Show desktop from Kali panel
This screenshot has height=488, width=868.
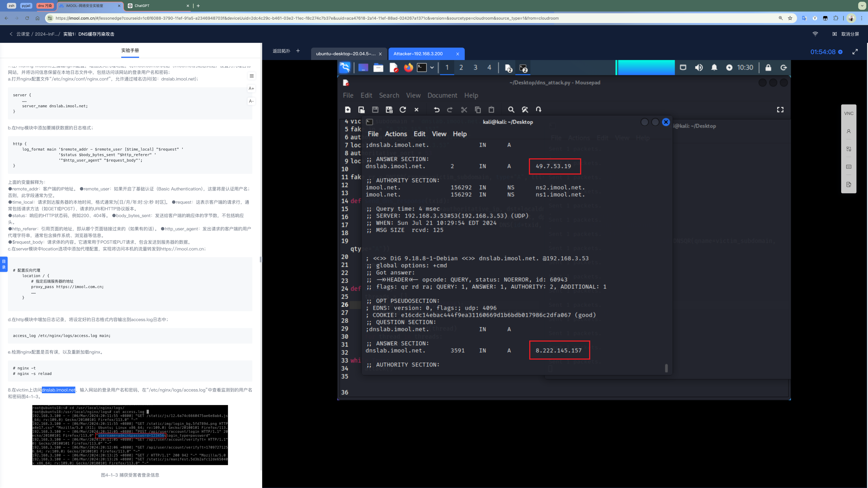click(x=363, y=68)
